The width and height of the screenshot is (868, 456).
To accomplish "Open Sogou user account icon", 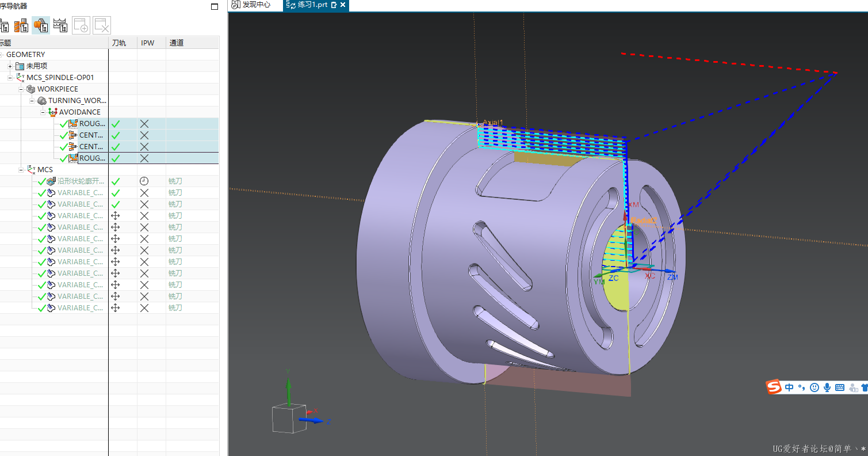I will (853, 388).
